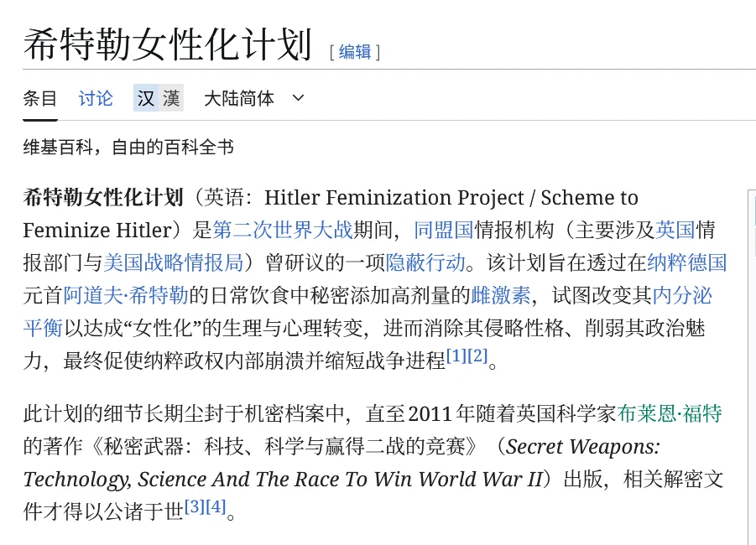
Task: Switch to the 条目 article tab
Action: pyautogui.click(x=39, y=98)
